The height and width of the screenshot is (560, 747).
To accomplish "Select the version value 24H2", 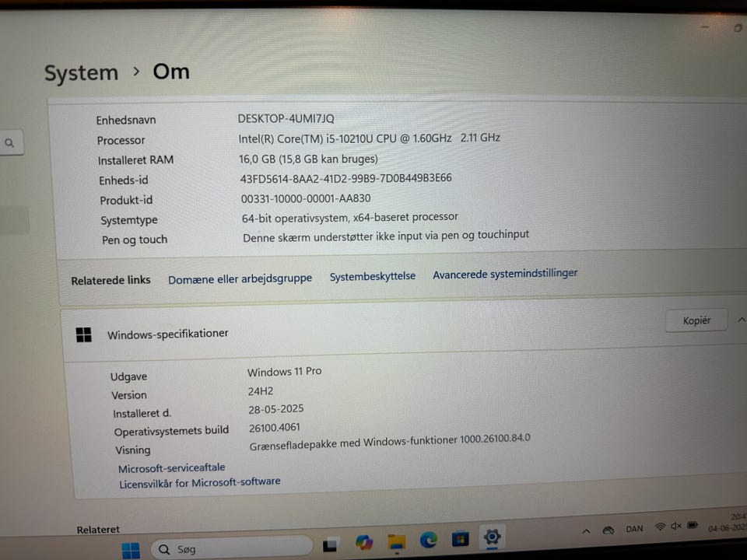I will tap(261, 391).
